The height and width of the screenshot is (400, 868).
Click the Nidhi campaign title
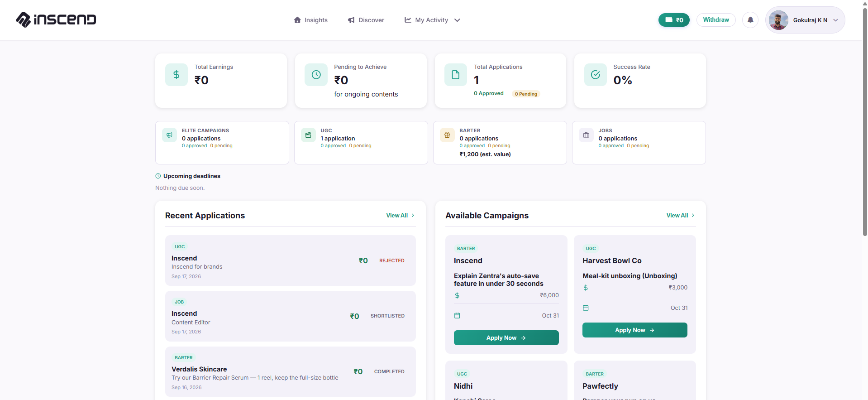click(x=463, y=386)
